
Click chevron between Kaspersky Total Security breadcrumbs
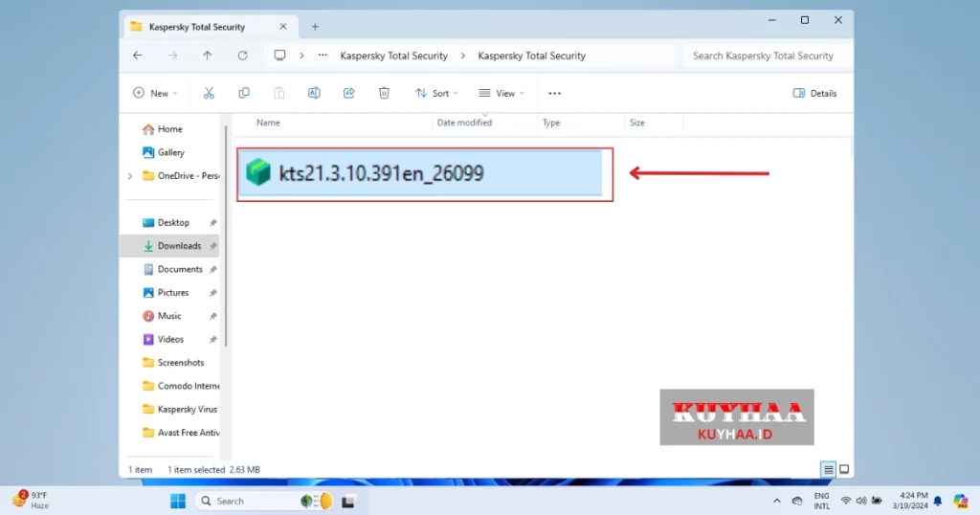coord(462,56)
